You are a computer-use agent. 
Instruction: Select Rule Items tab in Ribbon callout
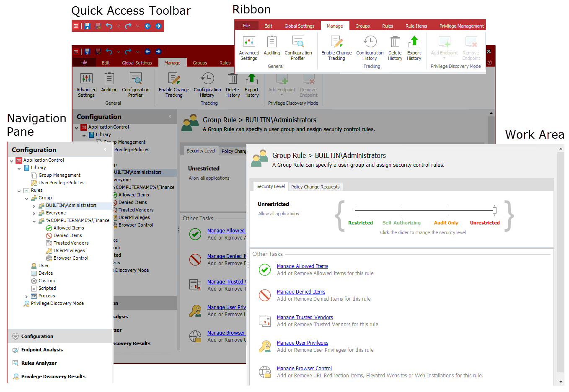click(416, 26)
